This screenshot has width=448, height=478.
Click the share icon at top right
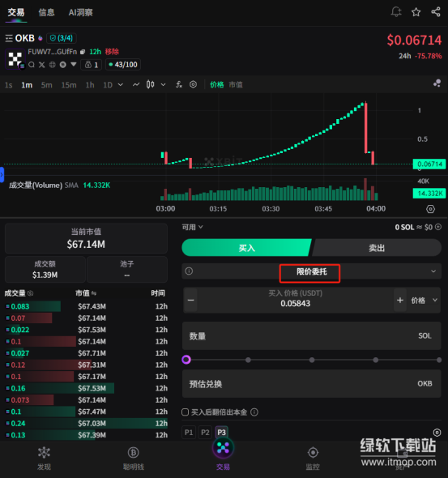tap(436, 12)
